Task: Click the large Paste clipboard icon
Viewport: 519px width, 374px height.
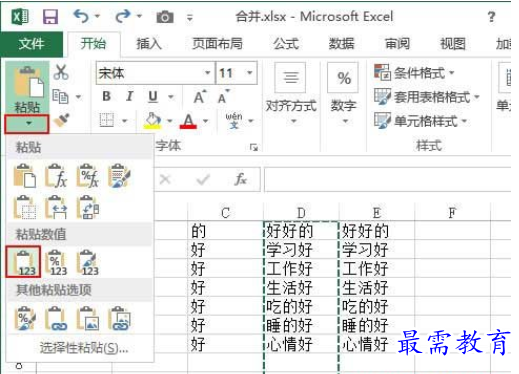Action: coord(28,83)
